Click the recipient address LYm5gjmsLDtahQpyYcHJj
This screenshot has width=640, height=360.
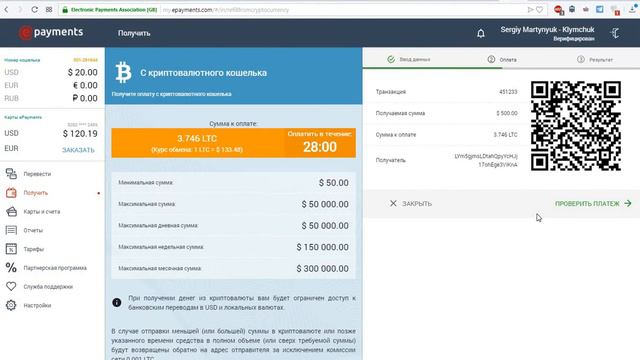pos(486,160)
